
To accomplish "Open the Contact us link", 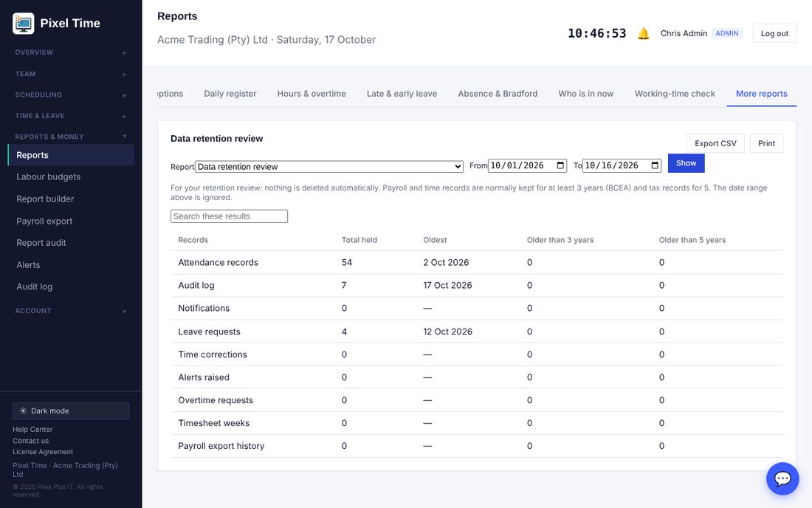I will pos(30,441).
